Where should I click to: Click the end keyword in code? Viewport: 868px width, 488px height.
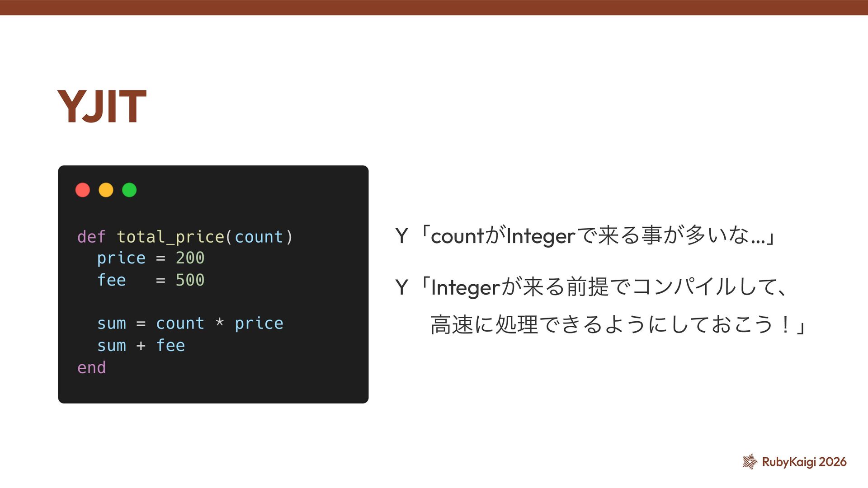[x=92, y=367]
